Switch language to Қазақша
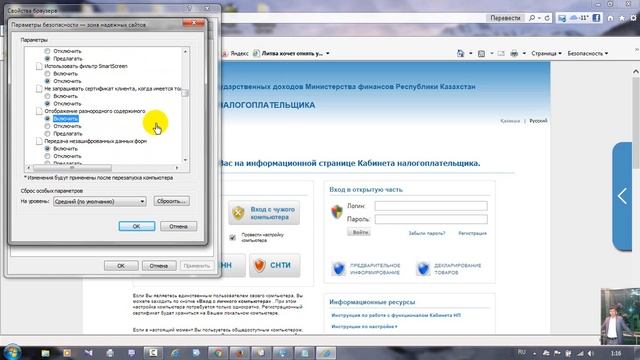This screenshot has height=360, width=640. (x=510, y=121)
